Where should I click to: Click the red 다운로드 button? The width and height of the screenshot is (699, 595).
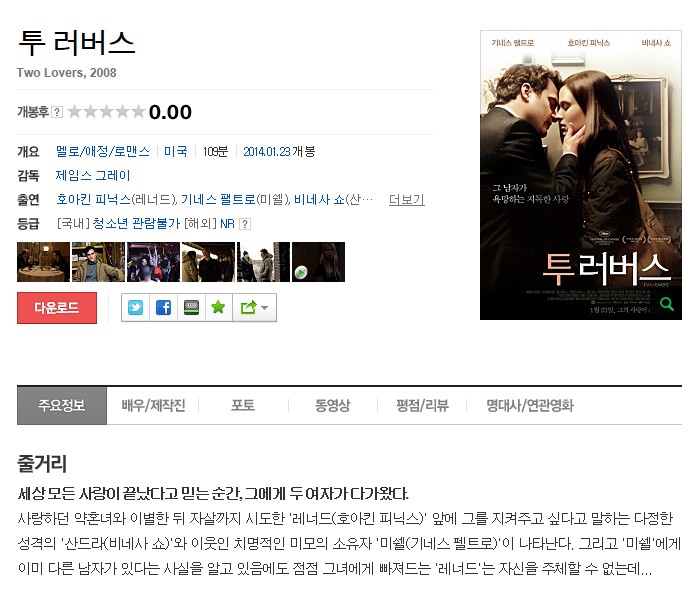[x=57, y=308]
